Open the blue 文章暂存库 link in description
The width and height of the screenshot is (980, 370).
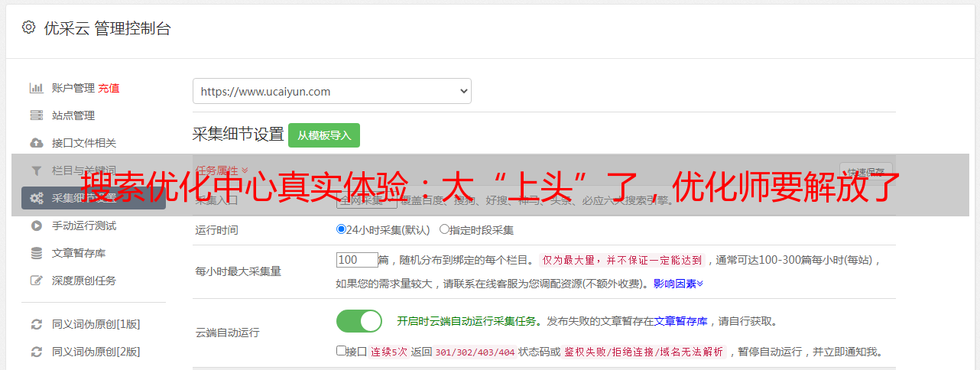[681, 321]
